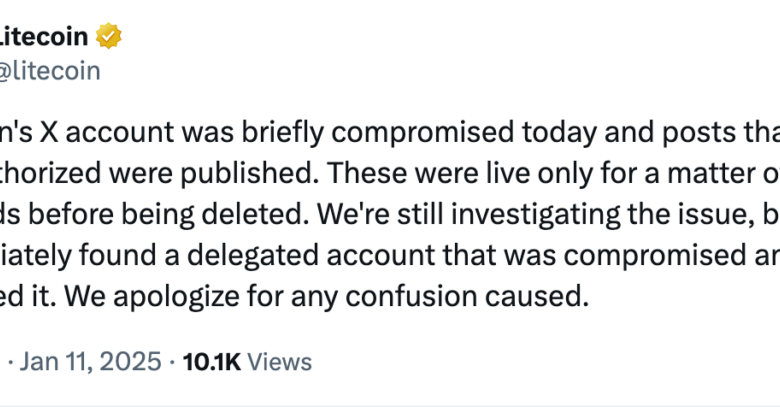Open the @litecoin handle link
This screenshot has height=407, width=780.
(x=50, y=71)
